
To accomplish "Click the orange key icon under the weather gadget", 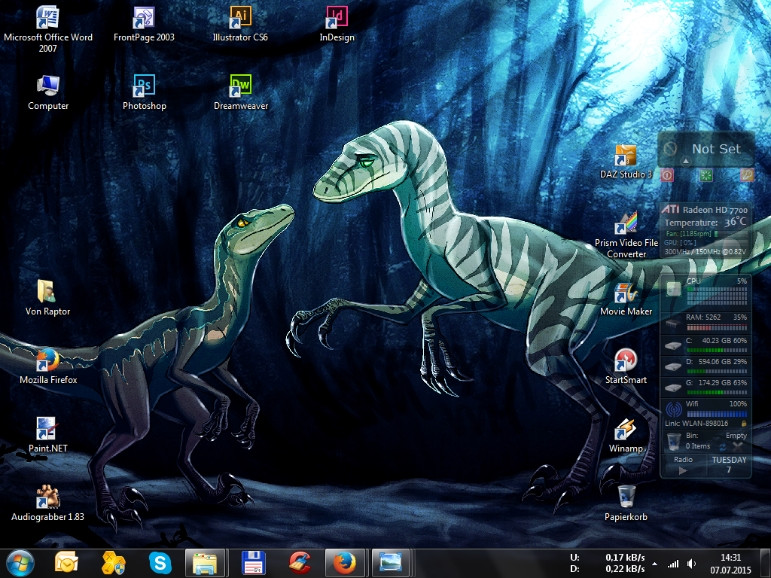I will coord(747,175).
